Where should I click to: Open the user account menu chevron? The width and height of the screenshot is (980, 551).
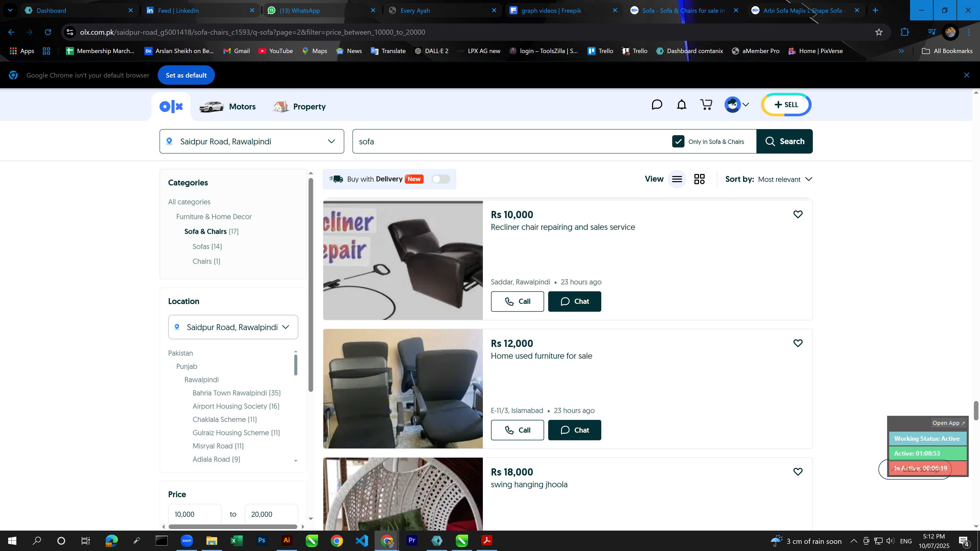click(x=746, y=105)
